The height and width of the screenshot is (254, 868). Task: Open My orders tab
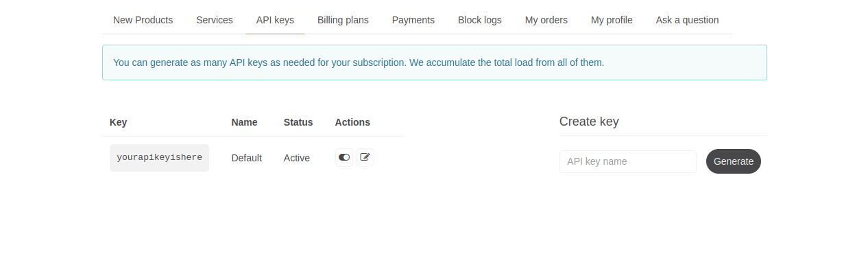(x=546, y=20)
